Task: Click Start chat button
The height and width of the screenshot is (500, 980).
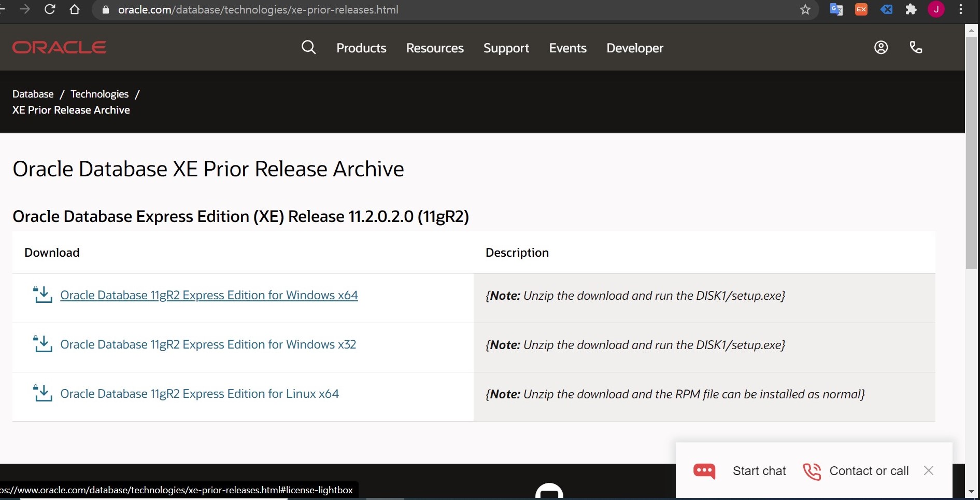Action: (759, 471)
